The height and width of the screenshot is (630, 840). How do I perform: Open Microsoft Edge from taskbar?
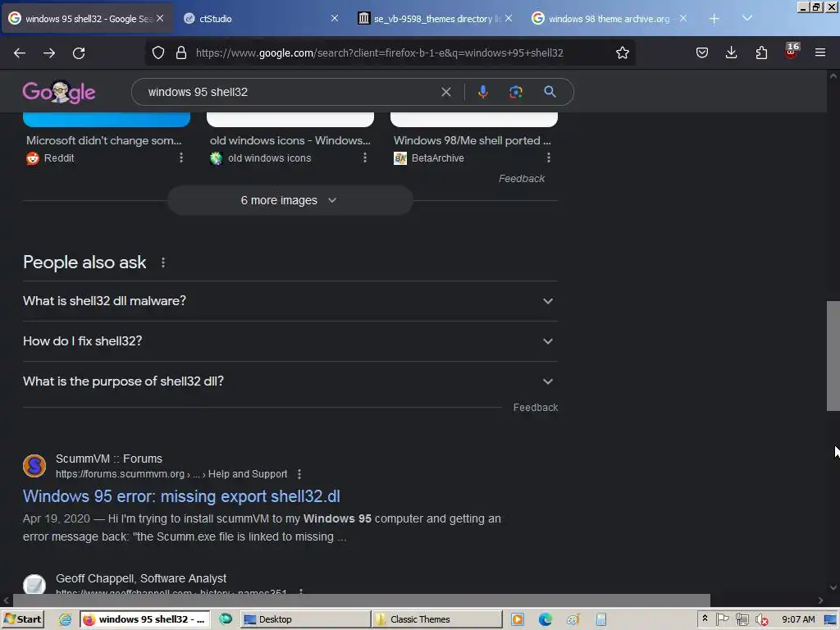pyautogui.click(x=546, y=619)
